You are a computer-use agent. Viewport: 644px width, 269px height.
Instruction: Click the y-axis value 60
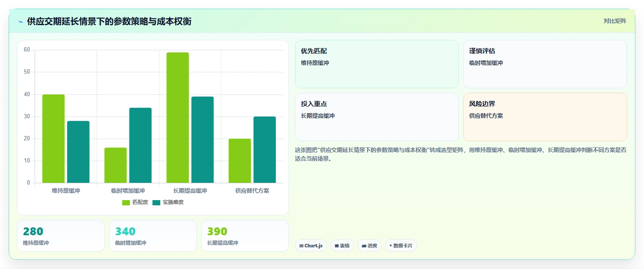27,50
